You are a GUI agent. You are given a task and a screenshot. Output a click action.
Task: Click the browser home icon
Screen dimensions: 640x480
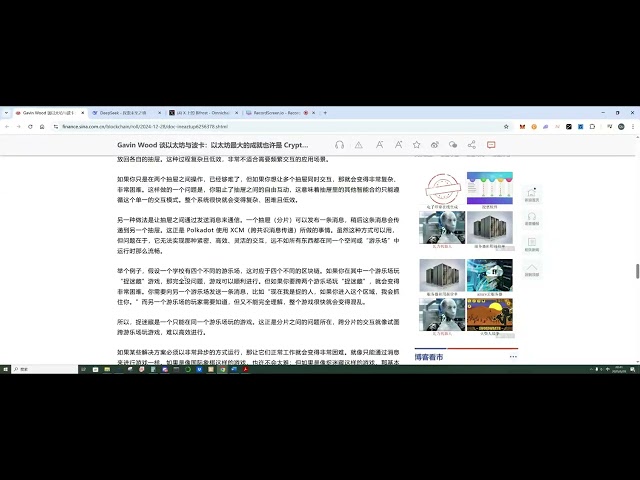pos(42,127)
